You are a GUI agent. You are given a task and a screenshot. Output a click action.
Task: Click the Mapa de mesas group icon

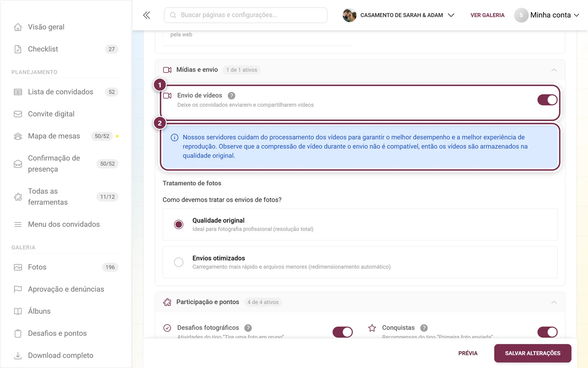click(18, 136)
